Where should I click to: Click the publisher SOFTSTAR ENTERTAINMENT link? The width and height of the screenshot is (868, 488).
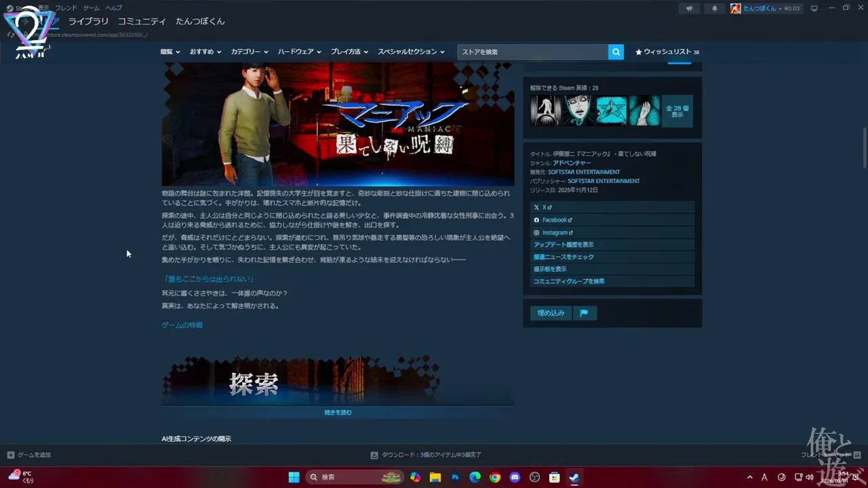[604, 181]
